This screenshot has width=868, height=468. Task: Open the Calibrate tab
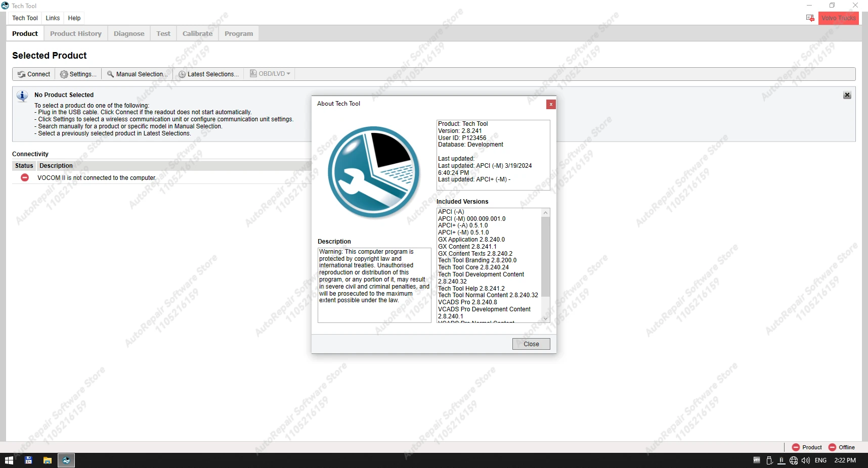click(197, 34)
